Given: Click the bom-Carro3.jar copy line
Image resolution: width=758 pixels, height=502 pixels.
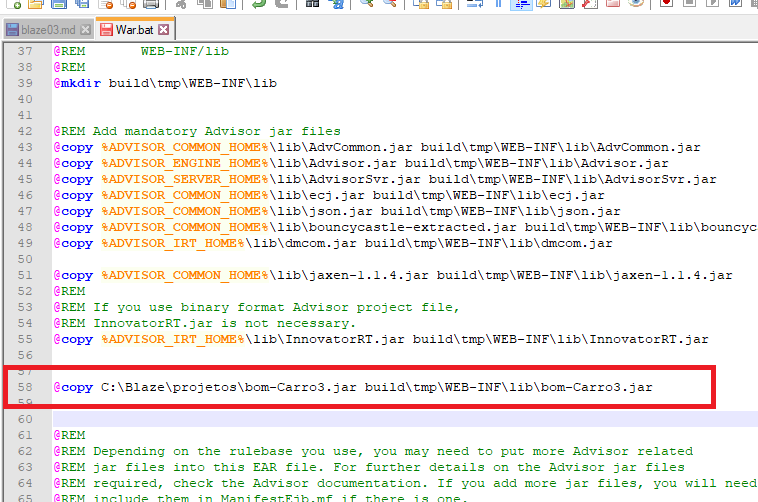Looking at the screenshot, I should tap(353, 387).
